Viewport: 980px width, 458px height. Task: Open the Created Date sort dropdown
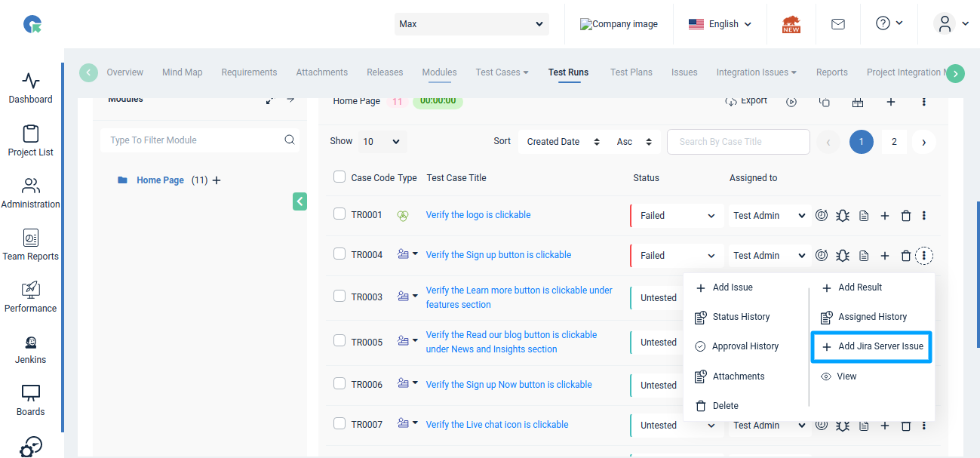pos(562,141)
